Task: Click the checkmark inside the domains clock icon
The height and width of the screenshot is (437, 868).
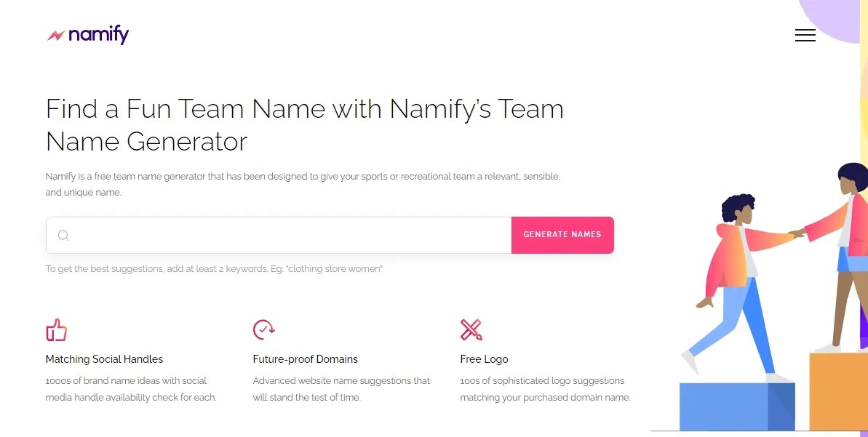Action: (263, 330)
